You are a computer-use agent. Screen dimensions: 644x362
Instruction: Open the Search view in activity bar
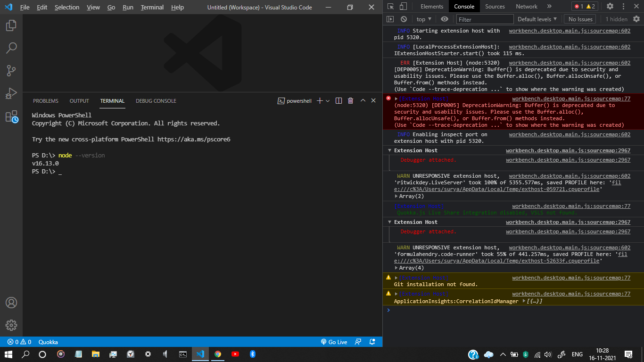click(x=11, y=48)
